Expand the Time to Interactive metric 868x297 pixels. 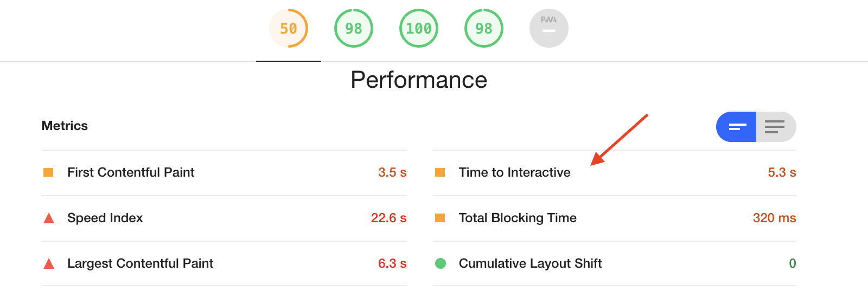coord(615,172)
